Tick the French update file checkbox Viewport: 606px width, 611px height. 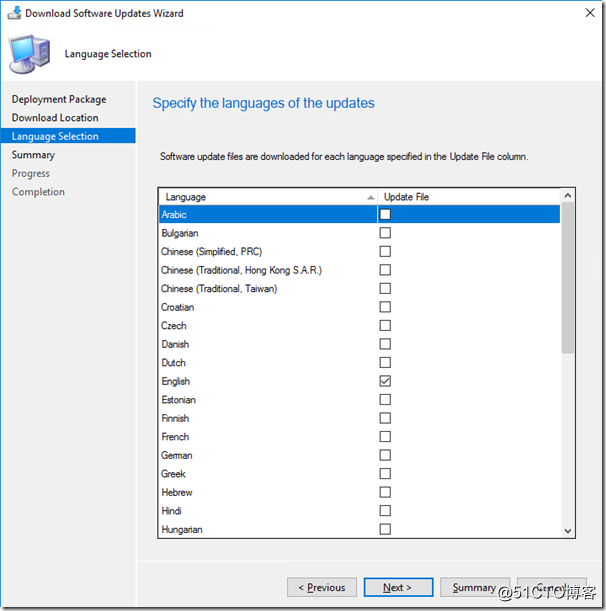pyautogui.click(x=385, y=437)
